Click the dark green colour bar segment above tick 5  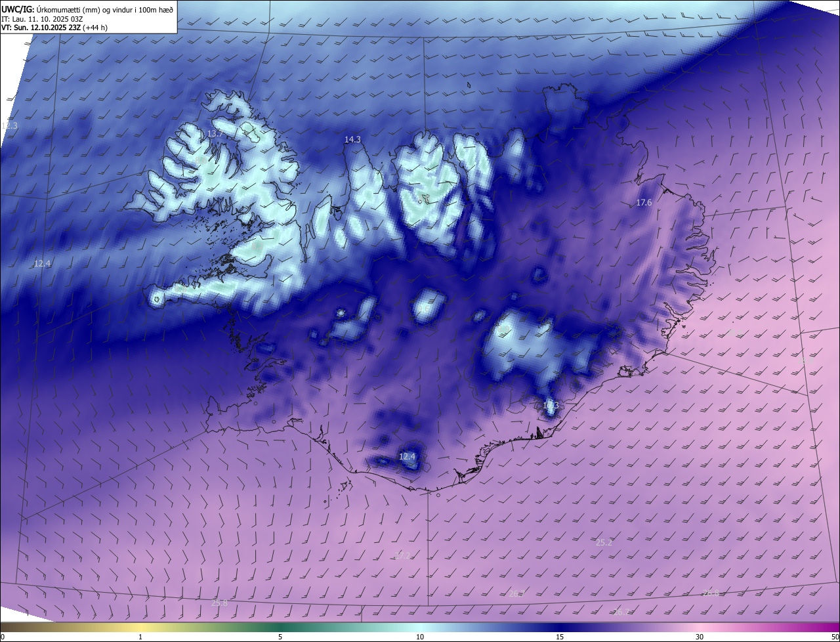280,628
